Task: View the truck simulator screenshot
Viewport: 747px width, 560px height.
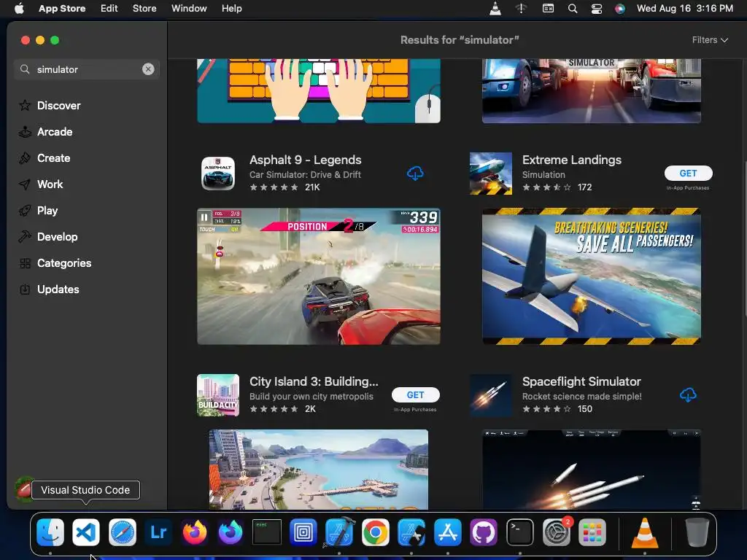Action: [591, 91]
